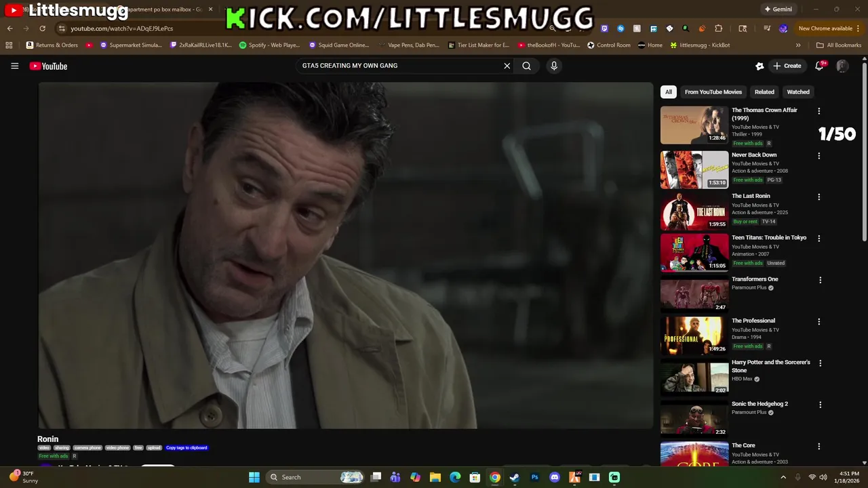This screenshot has height=488, width=868.
Task: Open Photoshop from taskbar
Action: (x=534, y=477)
